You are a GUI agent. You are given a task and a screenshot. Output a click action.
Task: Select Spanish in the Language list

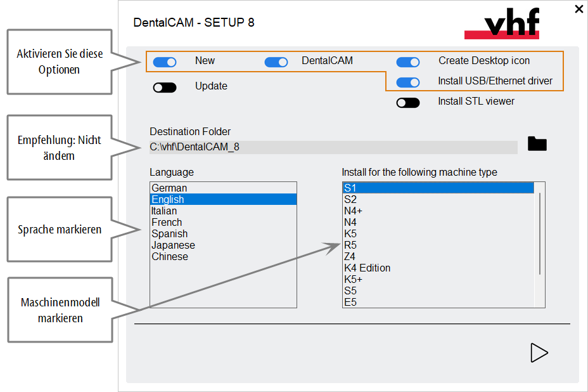tap(223, 233)
